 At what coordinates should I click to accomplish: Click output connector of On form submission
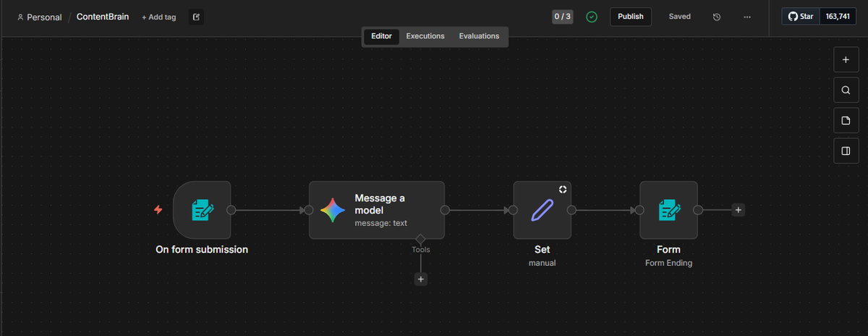click(x=231, y=210)
